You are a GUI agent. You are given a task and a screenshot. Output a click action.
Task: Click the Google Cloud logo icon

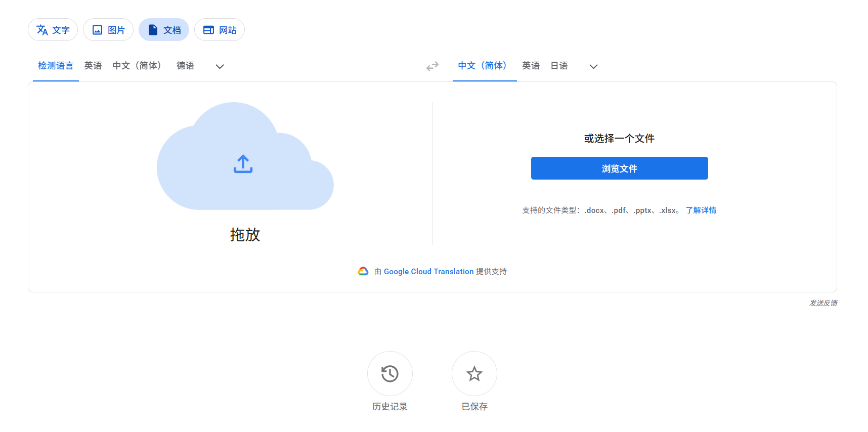click(x=363, y=272)
